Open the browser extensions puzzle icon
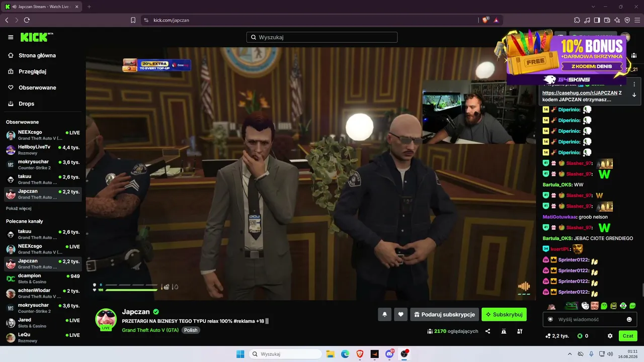 click(577, 20)
